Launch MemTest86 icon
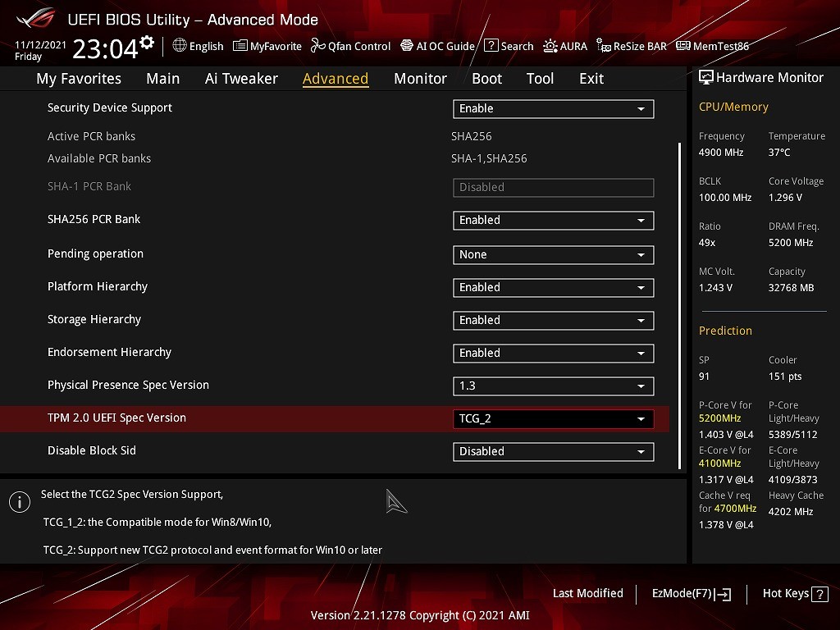The width and height of the screenshot is (840, 630). (683, 46)
